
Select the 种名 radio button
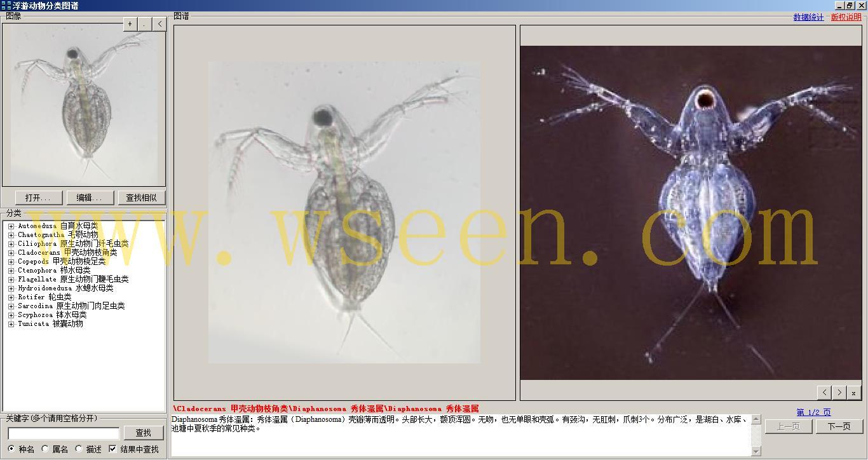pyautogui.click(x=11, y=449)
